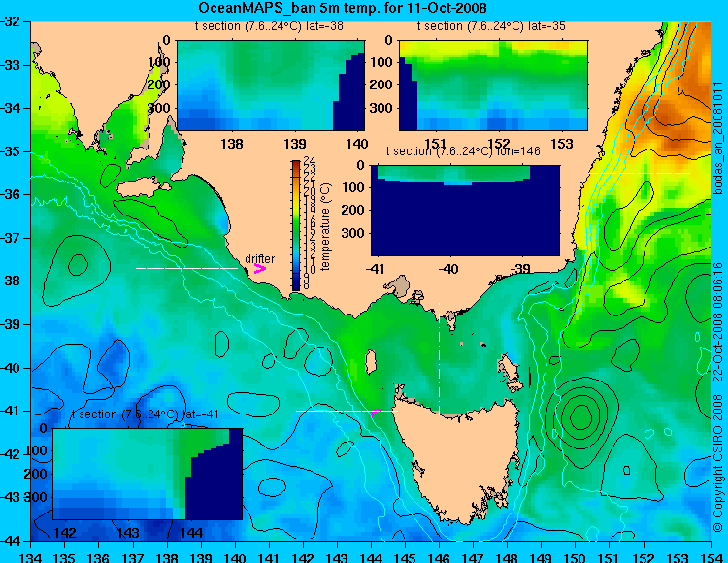Click the "t section (7.6..24°C) lon=146" heading

tap(463, 151)
